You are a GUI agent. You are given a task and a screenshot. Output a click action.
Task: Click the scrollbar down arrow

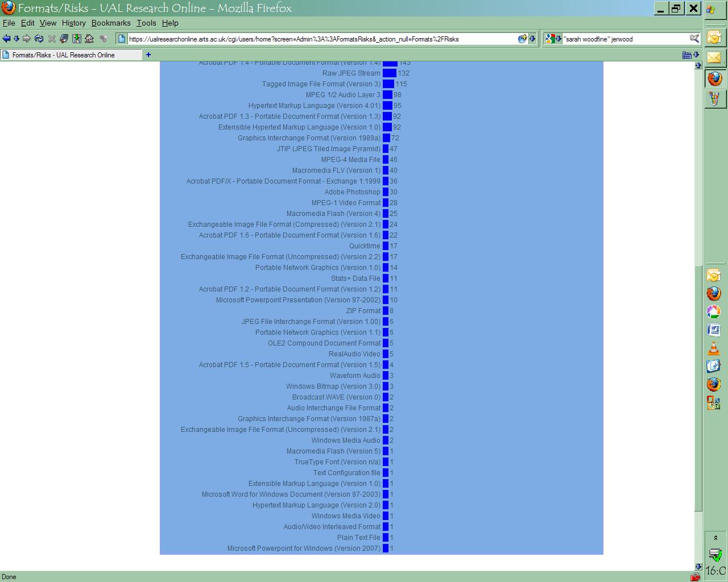(x=698, y=567)
